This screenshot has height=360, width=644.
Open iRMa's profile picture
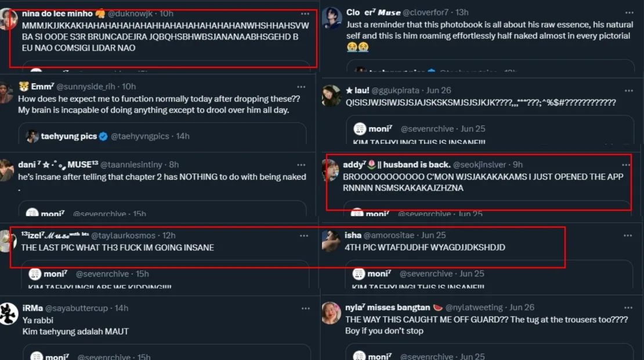9,314
